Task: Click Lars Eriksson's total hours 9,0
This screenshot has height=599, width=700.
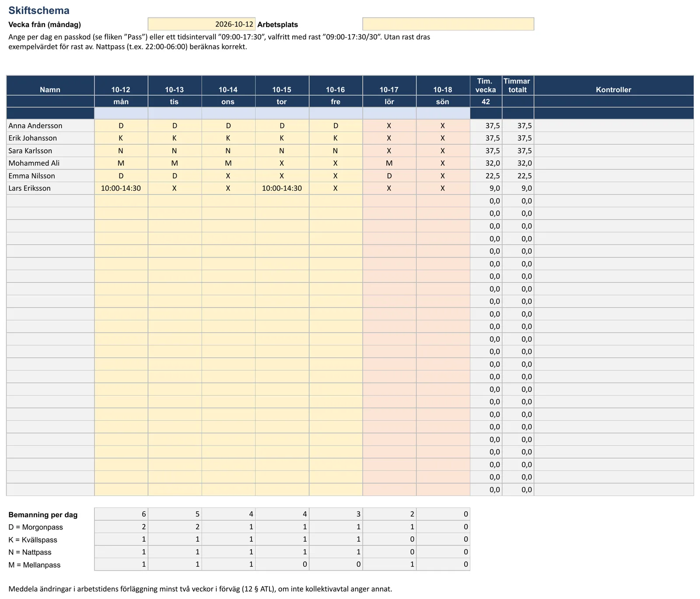Action: [518, 188]
